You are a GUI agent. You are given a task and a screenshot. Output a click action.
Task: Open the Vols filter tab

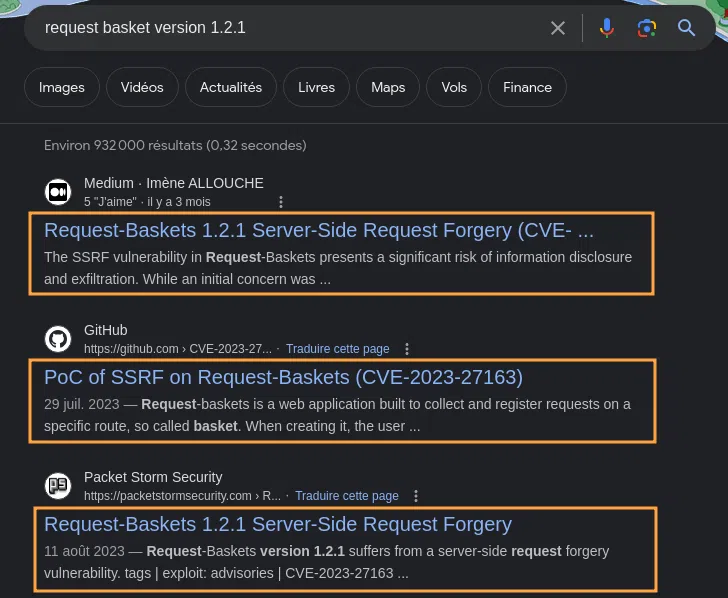(x=454, y=87)
